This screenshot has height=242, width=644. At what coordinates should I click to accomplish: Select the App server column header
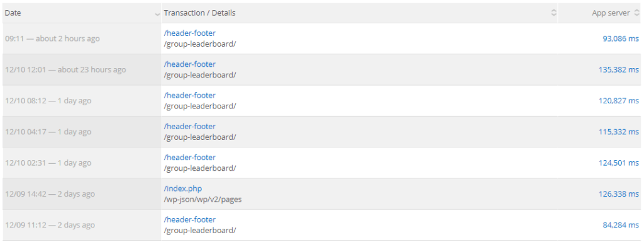click(601, 13)
